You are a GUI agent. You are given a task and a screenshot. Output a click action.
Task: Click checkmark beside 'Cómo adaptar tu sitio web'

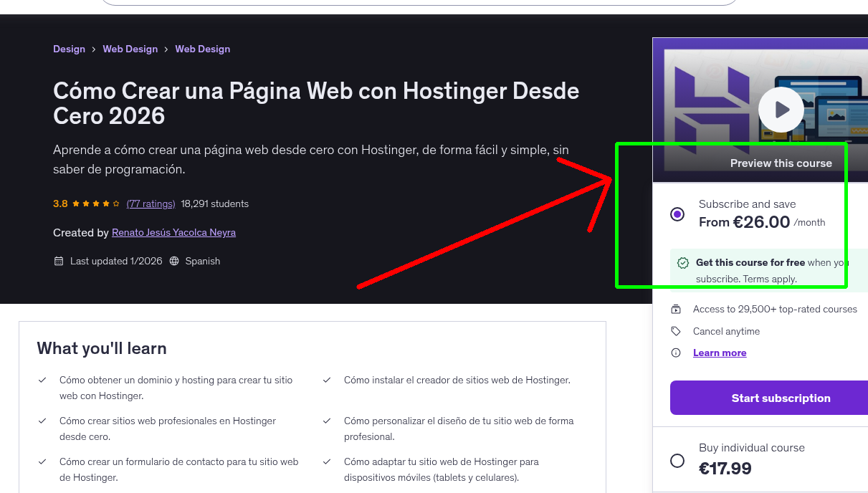(x=327, y=461)
